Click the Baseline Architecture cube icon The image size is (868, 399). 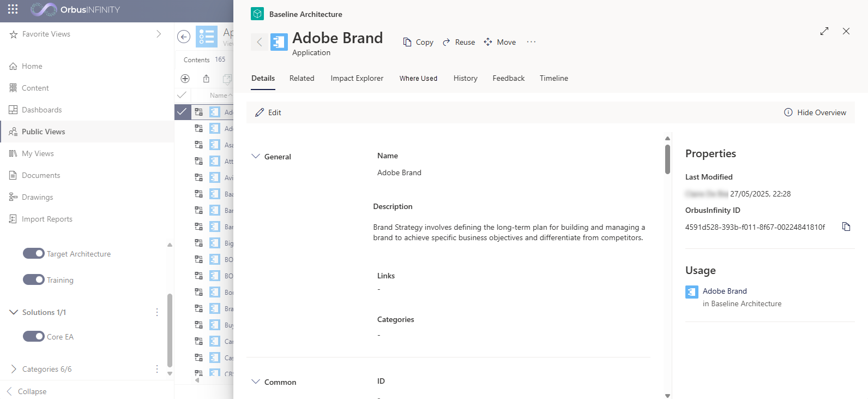tap(257, 14)
